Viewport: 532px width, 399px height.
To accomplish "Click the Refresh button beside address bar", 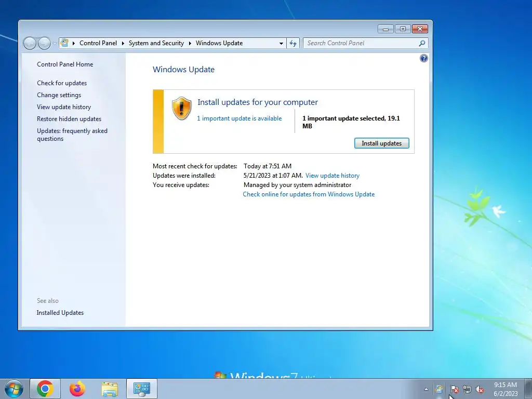I will point(293,44).
